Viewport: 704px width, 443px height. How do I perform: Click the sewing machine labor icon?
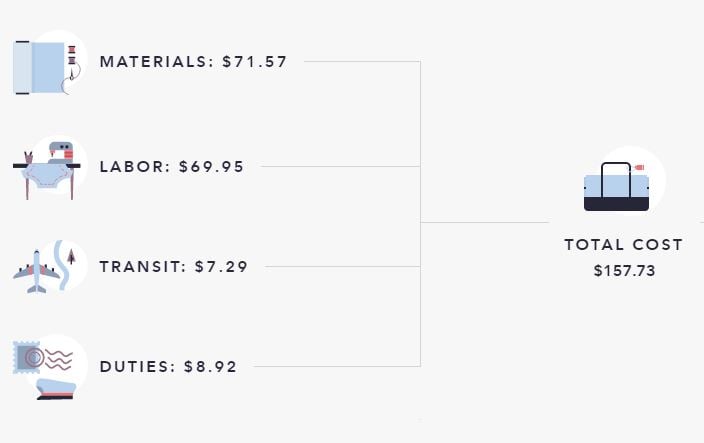49,168
